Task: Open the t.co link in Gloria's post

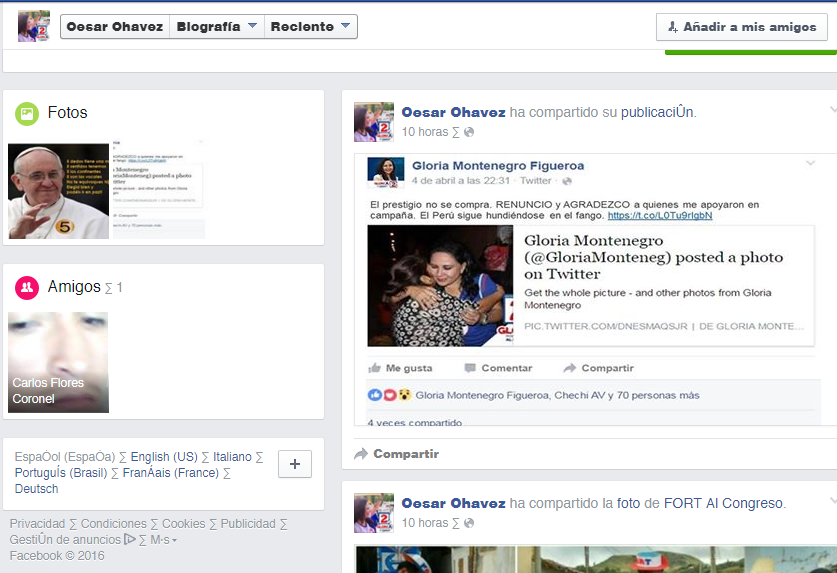Action: click(660, 216)
